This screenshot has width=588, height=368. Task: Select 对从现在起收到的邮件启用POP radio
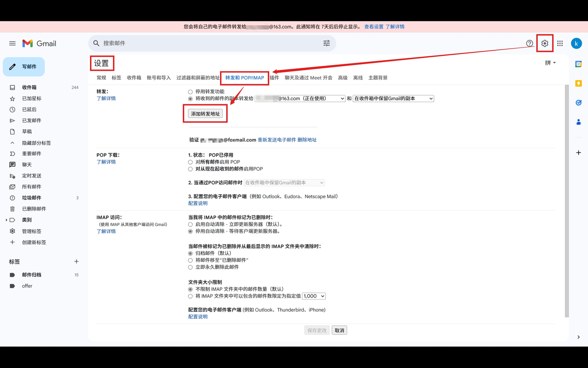pos(190,169)
